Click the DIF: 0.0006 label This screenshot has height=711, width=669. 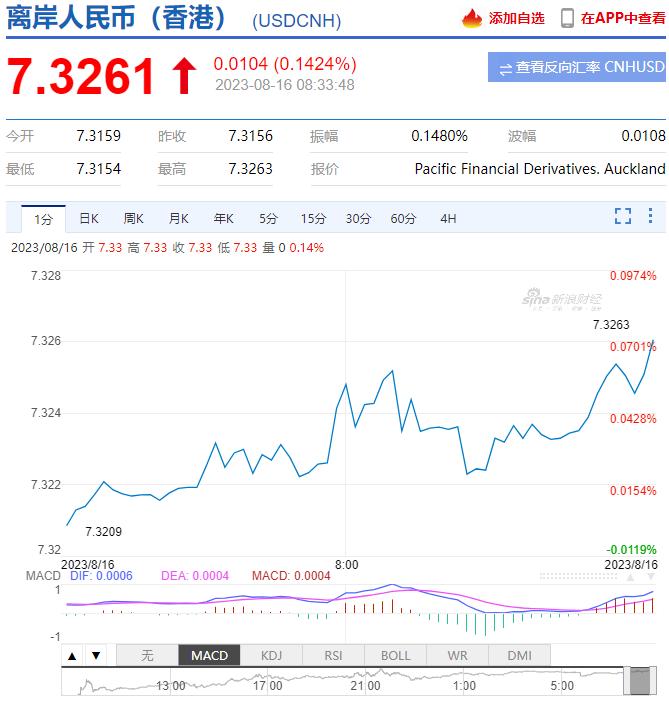101,576
